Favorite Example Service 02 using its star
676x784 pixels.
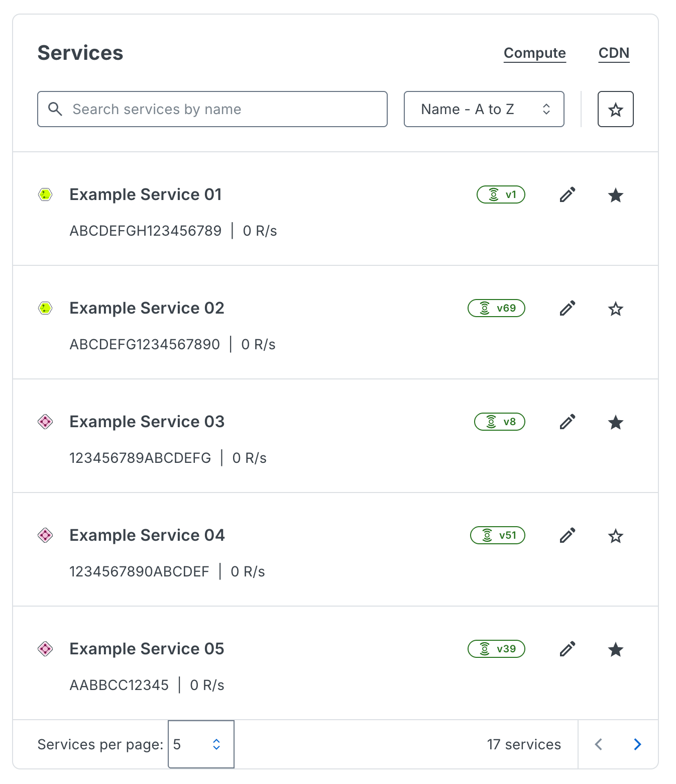(616, 309)
